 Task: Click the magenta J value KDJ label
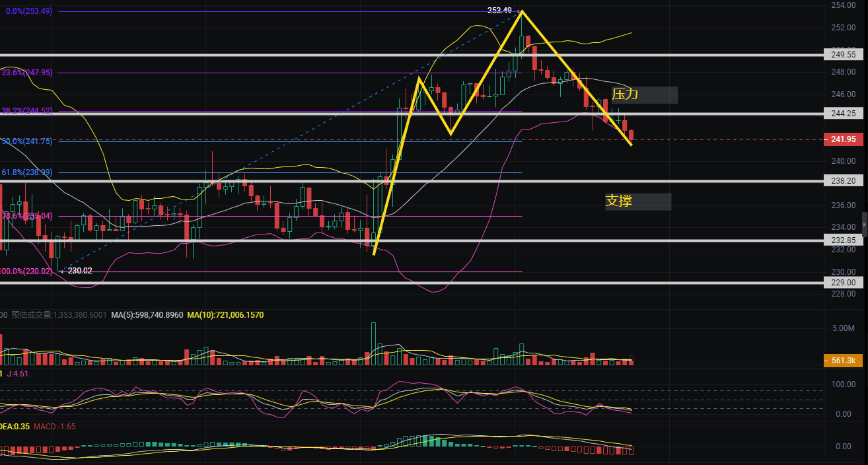18,374
